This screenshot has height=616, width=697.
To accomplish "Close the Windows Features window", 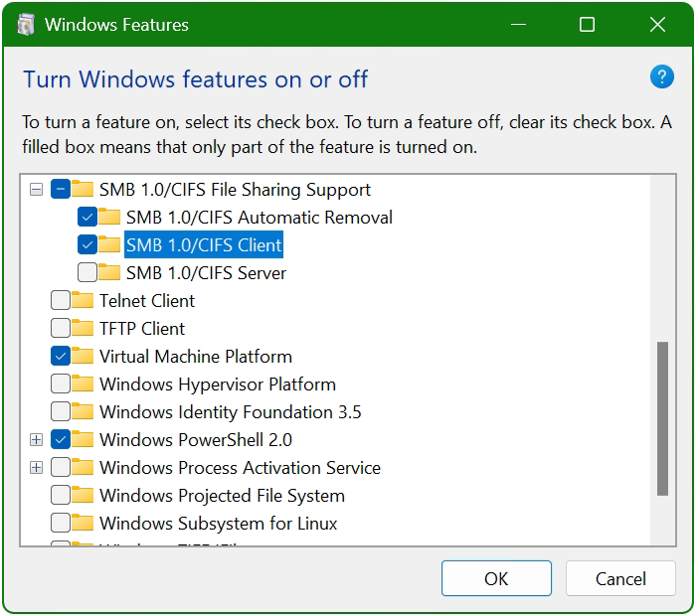I will (657, 25).
